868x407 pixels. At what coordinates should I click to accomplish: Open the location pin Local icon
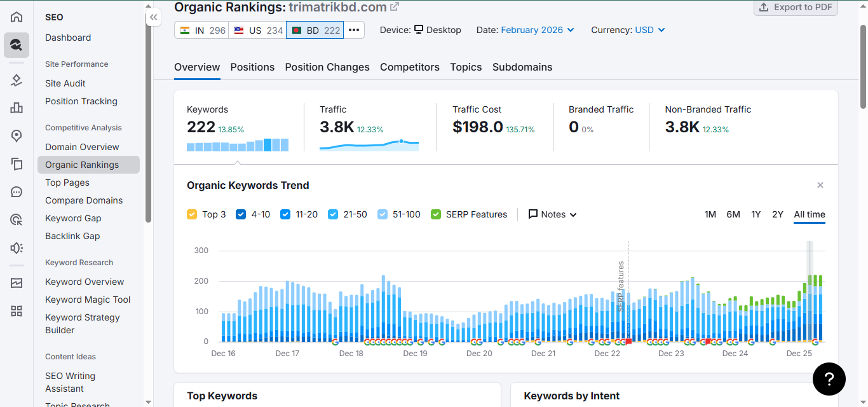(x=17, y=136)
